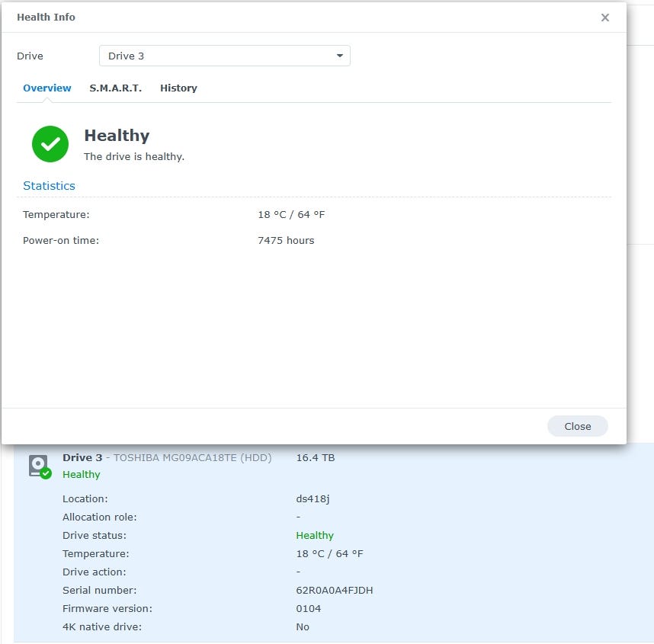The image size is (654, 644).
Task: Click the Power-on time label
Action: (61, 240)
